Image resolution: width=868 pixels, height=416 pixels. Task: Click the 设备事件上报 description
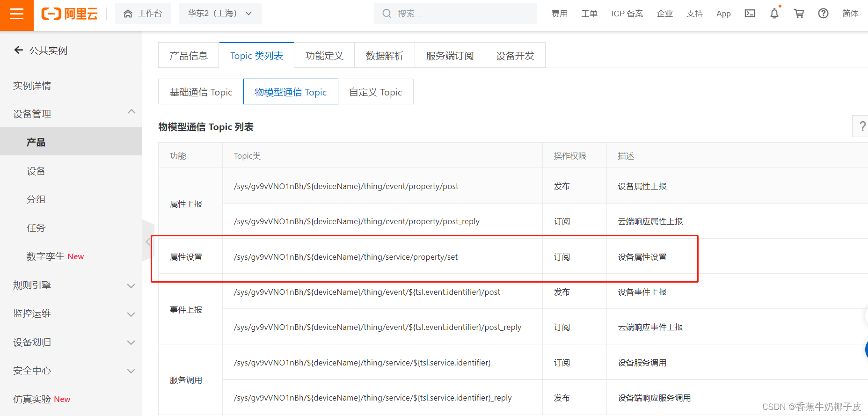642,292
